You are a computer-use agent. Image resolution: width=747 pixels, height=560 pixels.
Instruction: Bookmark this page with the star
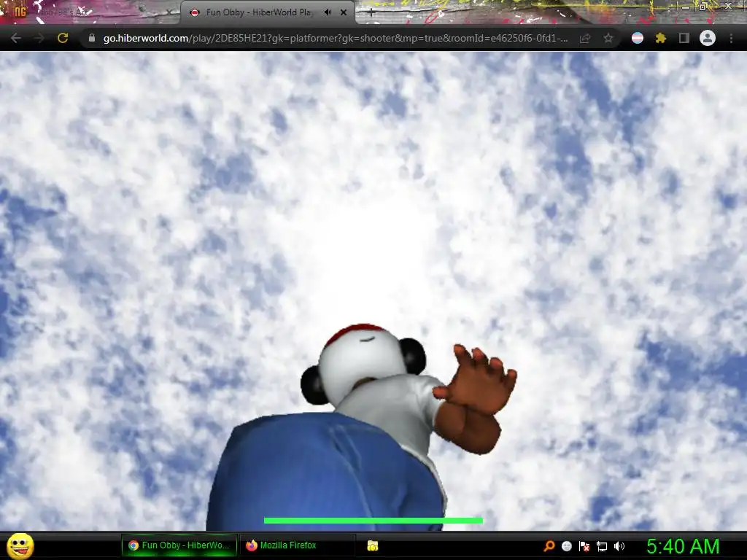[608, 38]
